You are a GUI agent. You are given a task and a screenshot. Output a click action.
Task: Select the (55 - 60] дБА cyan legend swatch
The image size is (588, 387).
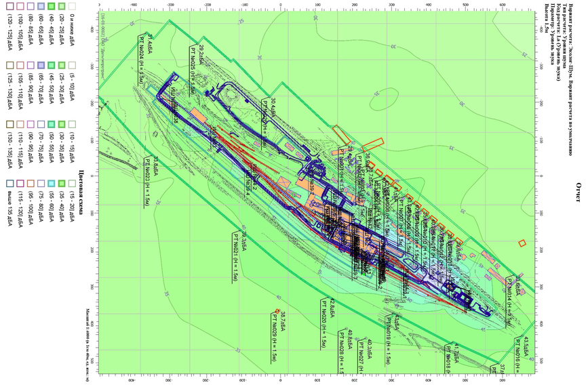[x=51, y=184]
